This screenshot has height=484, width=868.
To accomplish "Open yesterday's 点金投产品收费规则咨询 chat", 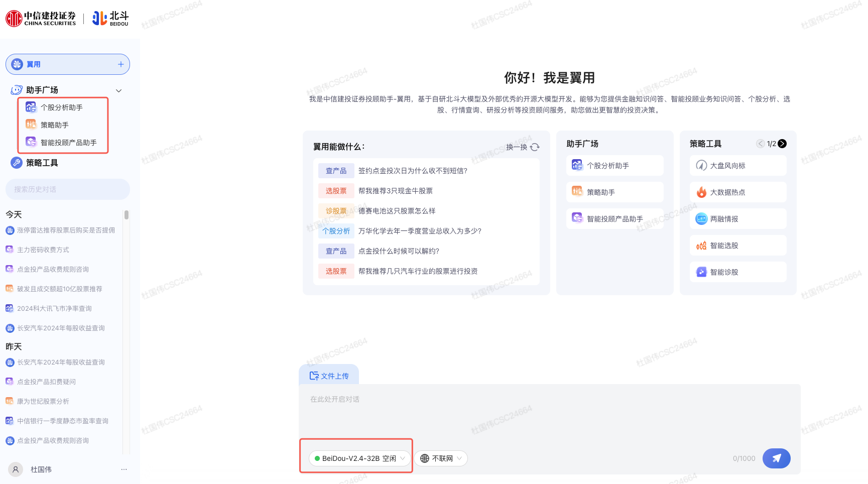I will tap(47, 441).
